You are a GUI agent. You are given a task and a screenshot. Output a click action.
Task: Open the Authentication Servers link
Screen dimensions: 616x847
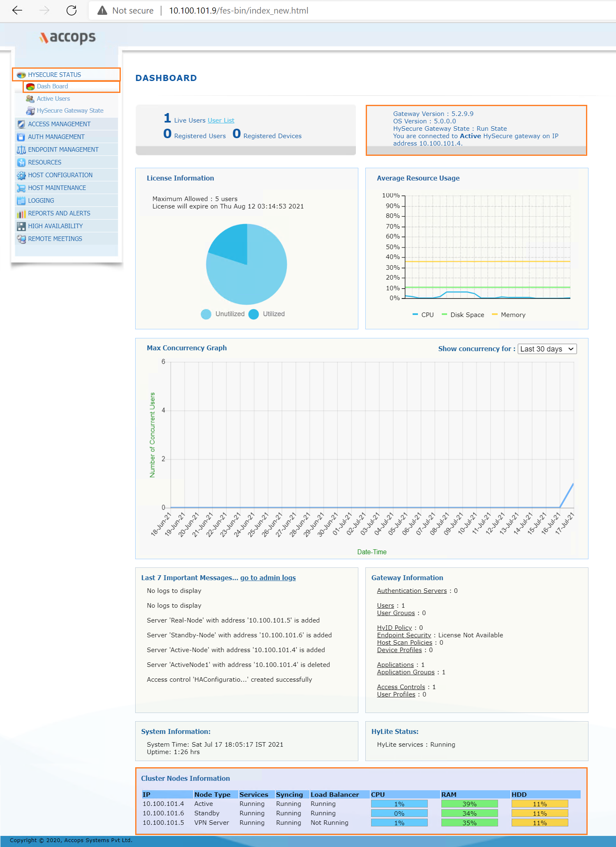coord(412,591)
